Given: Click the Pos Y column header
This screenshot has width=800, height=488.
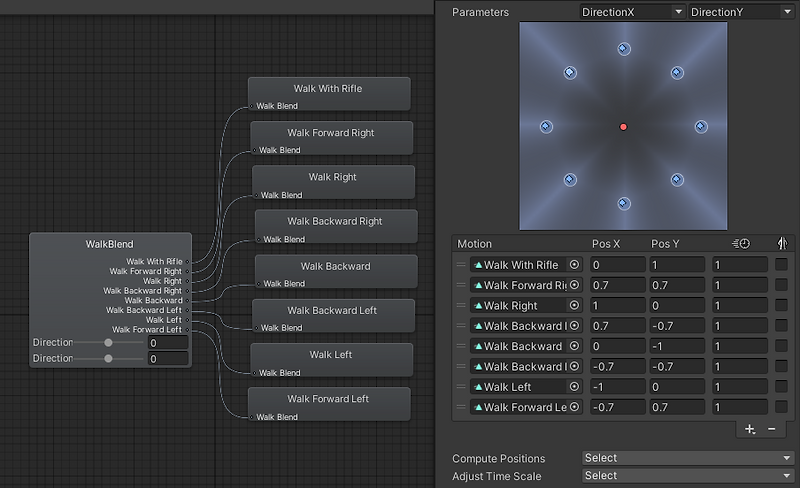Looking at the screenshot, I should (665, 243).
